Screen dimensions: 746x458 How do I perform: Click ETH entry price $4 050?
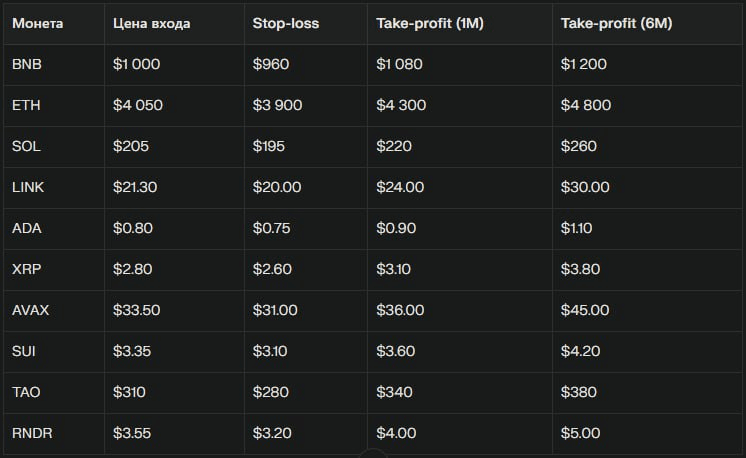[x=137, y=105]
